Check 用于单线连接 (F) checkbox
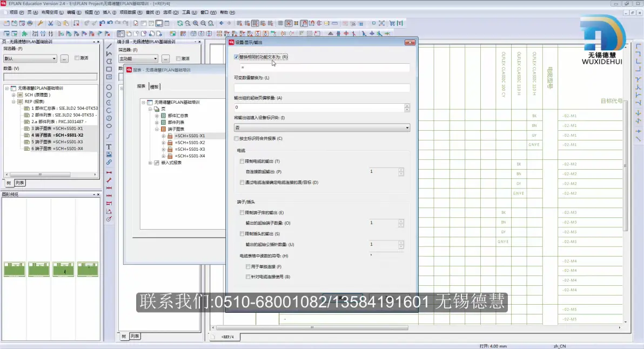Viewport: 644px width, 349px height. click(x=248, y=266)
